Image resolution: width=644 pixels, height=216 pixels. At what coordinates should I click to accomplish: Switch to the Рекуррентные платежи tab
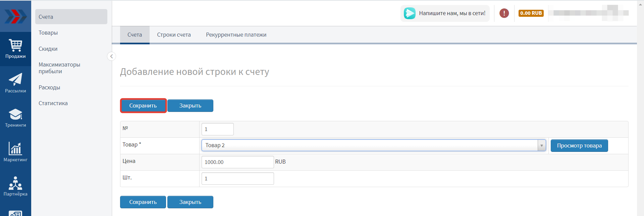coord(236,35)
